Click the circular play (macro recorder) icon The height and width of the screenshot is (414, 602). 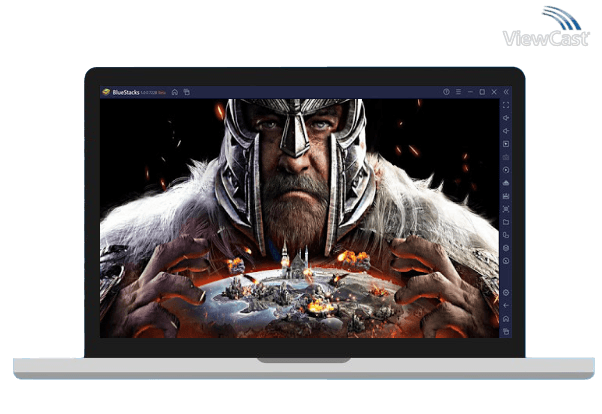click(x=506, y=170)
